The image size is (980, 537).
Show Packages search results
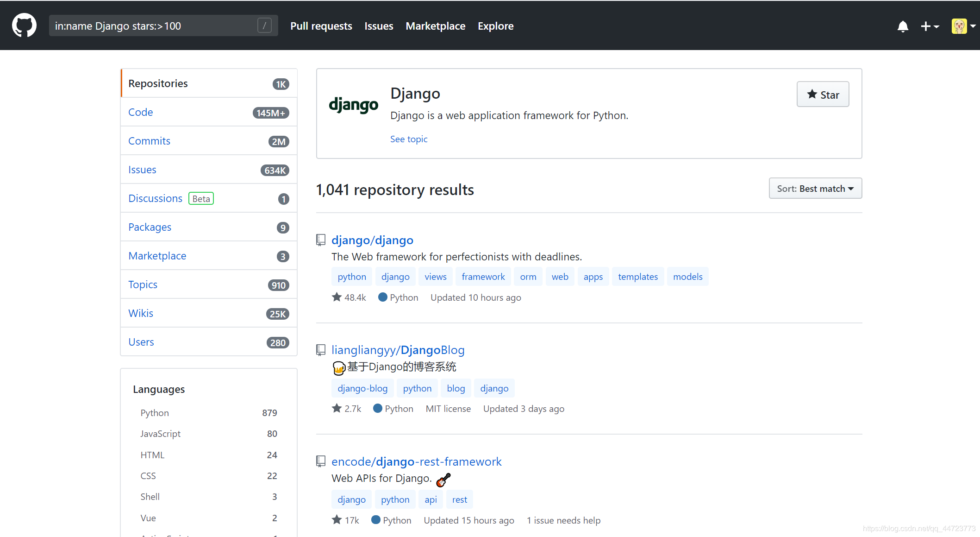[209, 227]
